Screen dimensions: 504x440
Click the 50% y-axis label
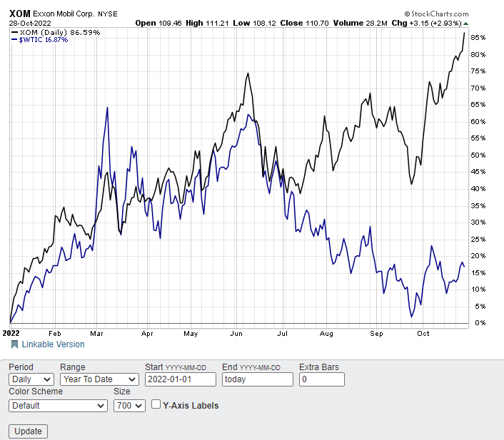pyautogui.click(x=478, y=155)
